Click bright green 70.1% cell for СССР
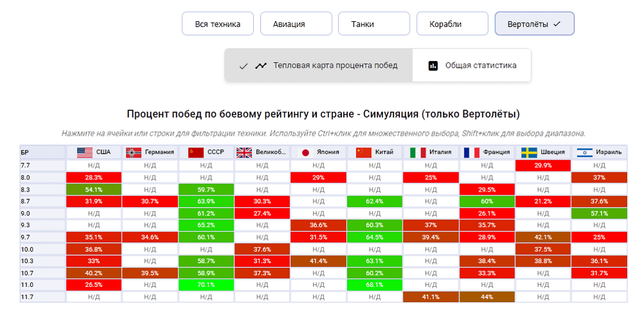Screen dimensions: 644x310 point(206,285)
